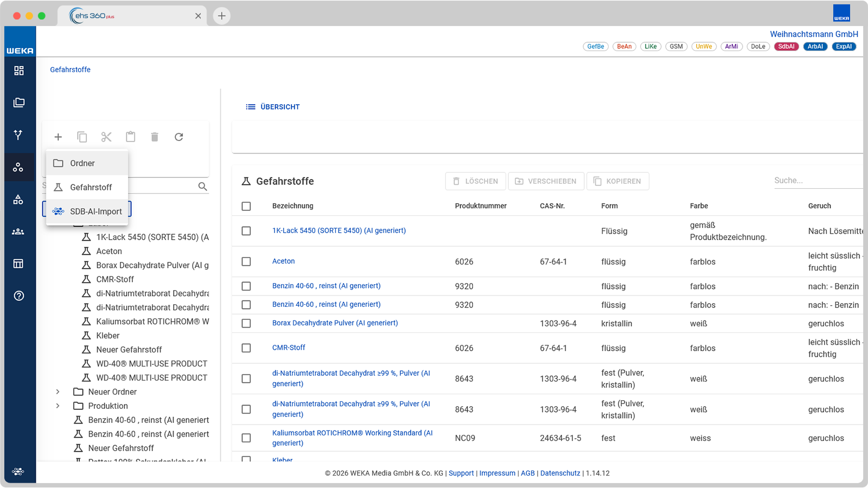Screen dimensions: 868x488
Task: Open the AI icon at sidebar bottom
Action: pyautogui.click(x=18, y=471)
